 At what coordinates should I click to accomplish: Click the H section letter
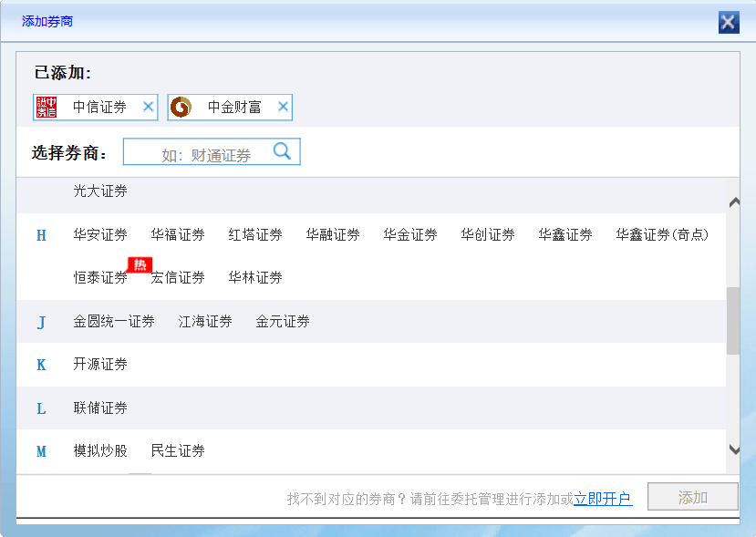41,235
